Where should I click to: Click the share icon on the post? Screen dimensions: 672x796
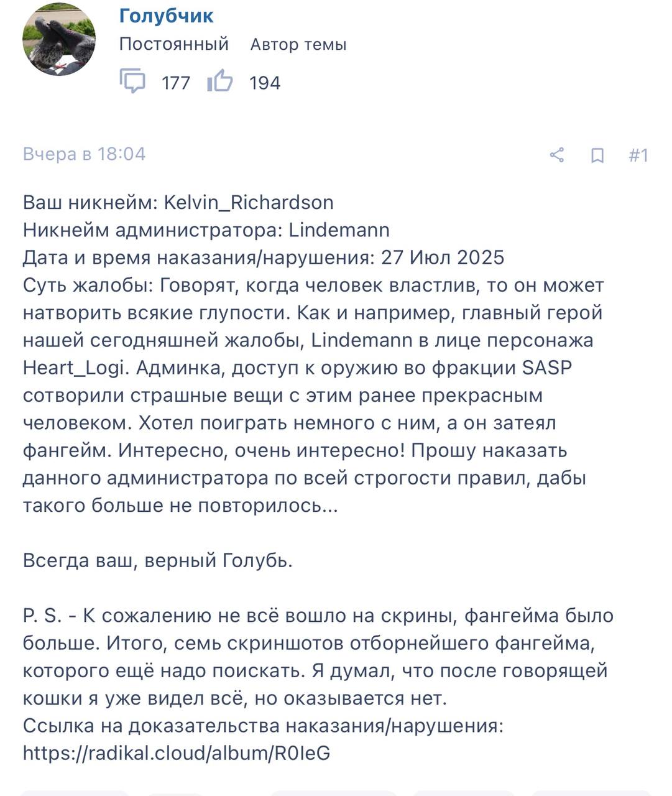coord(557,155)
